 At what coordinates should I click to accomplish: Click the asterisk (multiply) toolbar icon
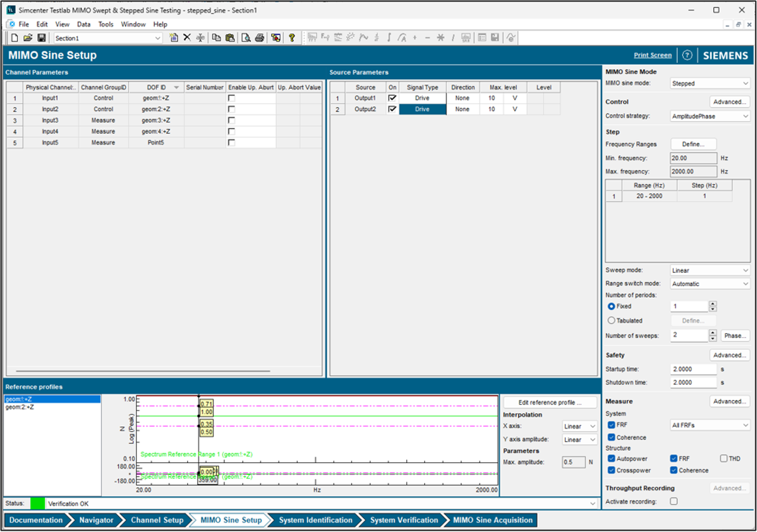coord(440,38)
